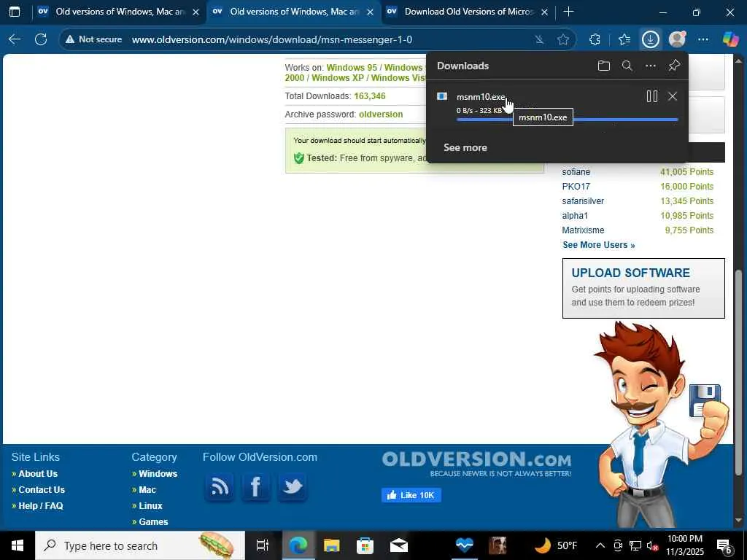
Task: Pin the Downloads panel
Action: (673, 66)
